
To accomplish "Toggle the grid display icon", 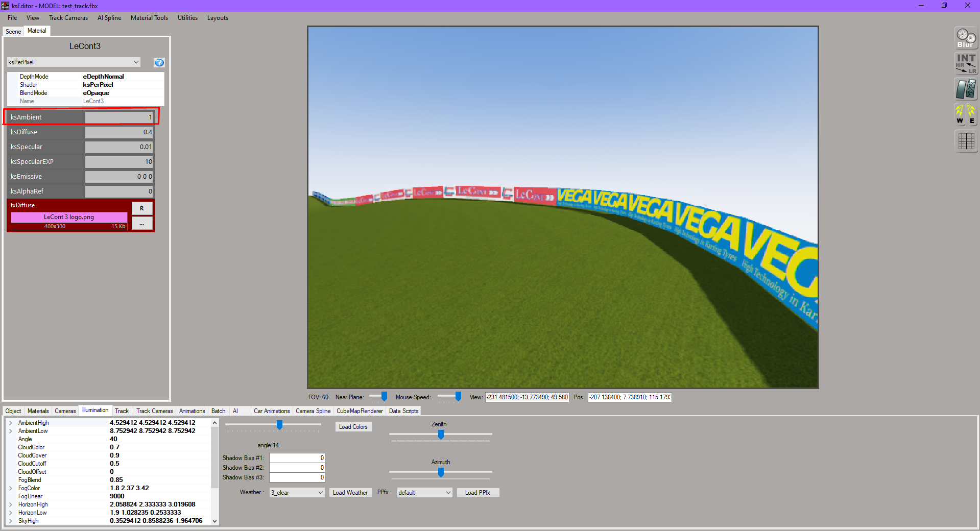I will tap(966, 141).
